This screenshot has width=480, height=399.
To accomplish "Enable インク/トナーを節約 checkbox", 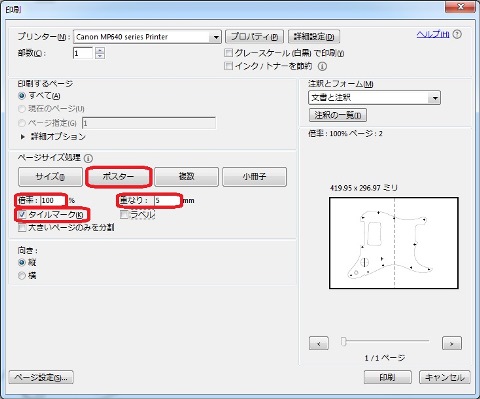I will [229, 66].
